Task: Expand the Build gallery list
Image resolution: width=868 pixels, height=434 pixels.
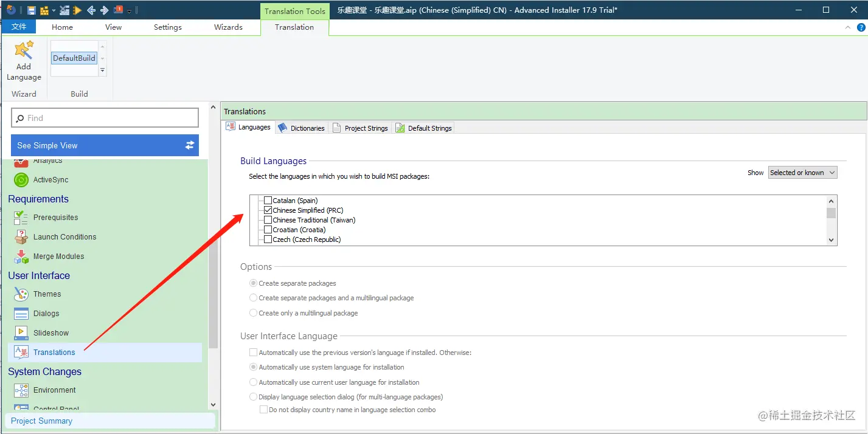Action: pos(102,71)
